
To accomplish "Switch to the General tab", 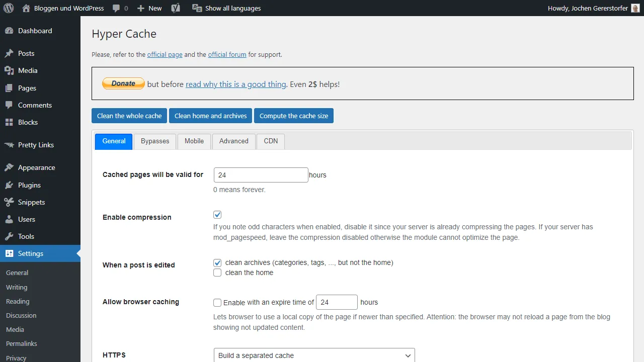I will [x=114, y=141].
